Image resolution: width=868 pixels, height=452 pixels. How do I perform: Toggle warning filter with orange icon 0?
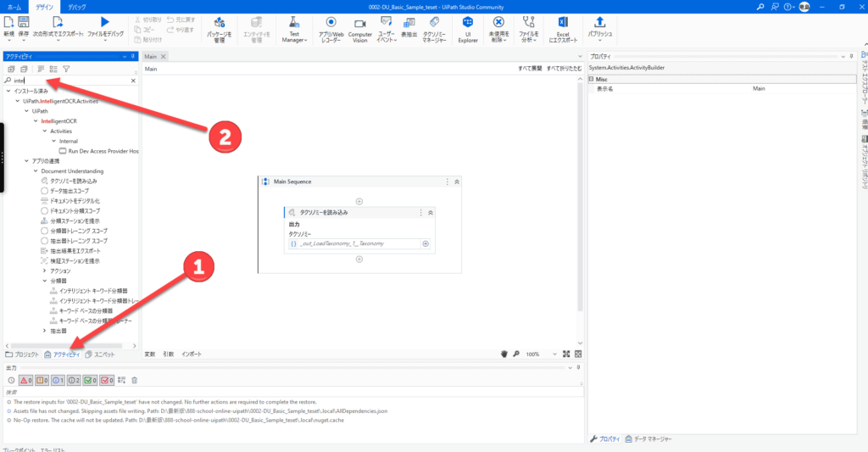[x=42, y=380]
